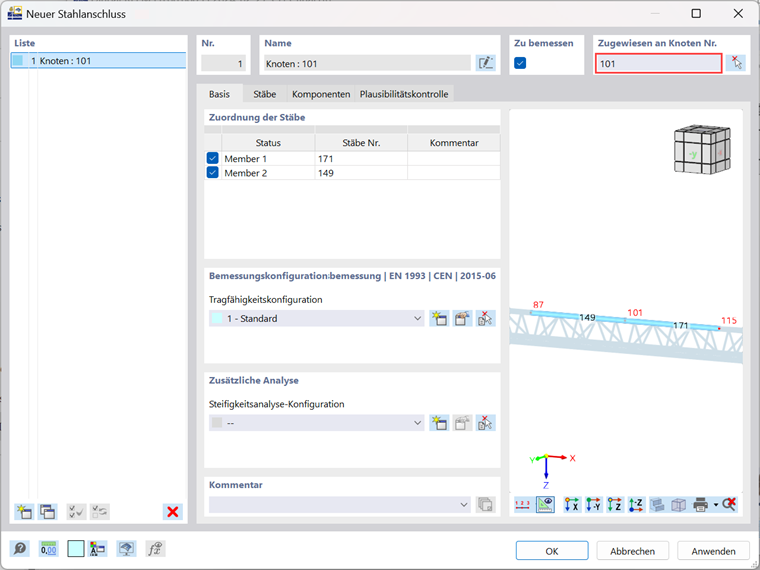Click node label 87 in preview
760x570 pixels.
pos(538,305)
